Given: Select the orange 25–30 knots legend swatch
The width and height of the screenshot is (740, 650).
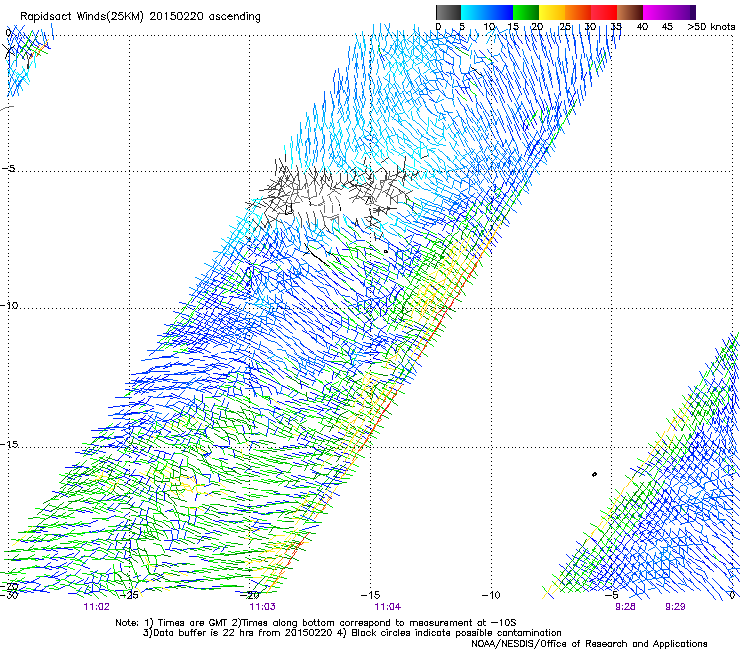Looking at the screenshot, I should point(578,12).
